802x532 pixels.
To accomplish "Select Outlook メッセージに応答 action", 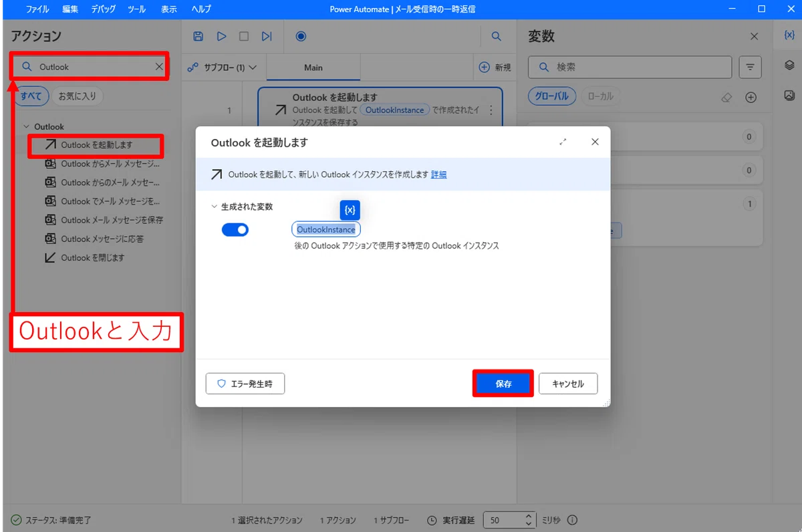I will pyautogui.click(x=94, y=239).
